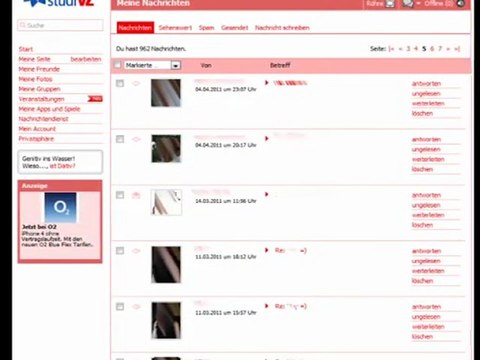
Task: Open Meine Fotos
Action: coord(35,79)
